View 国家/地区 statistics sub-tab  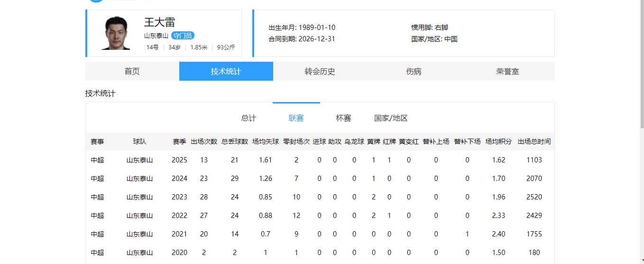tap(391, 118)
